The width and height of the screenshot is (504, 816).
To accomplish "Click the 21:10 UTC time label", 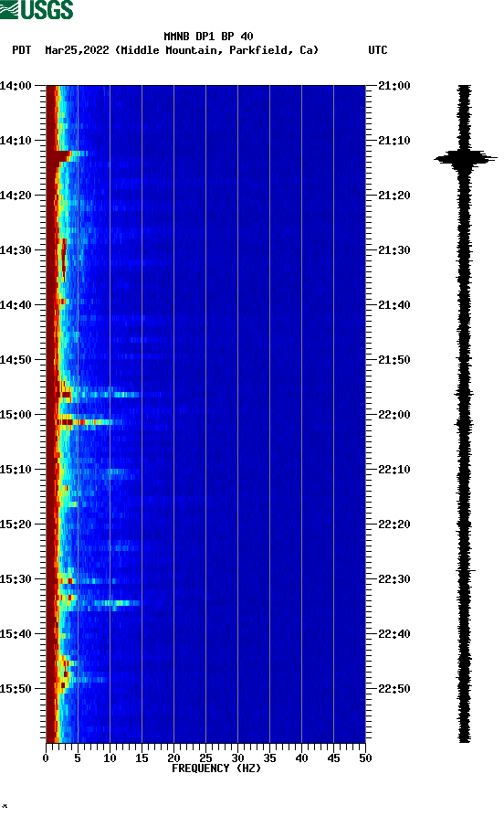I will click(394, 141).
